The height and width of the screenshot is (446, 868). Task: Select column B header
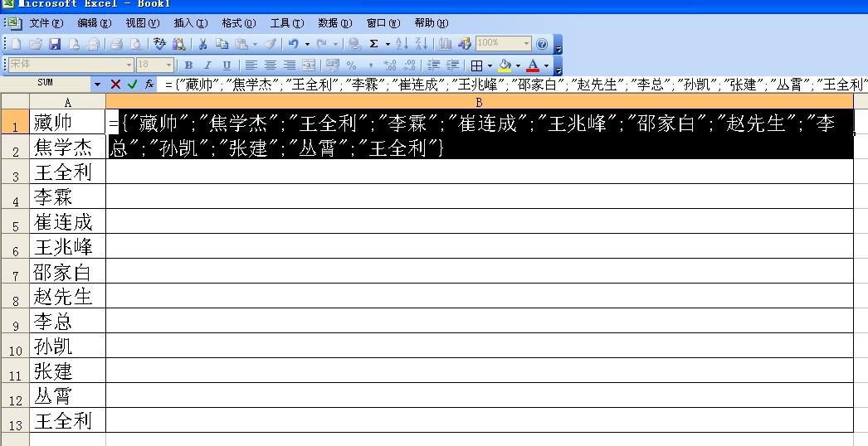(x=480, y=102)
